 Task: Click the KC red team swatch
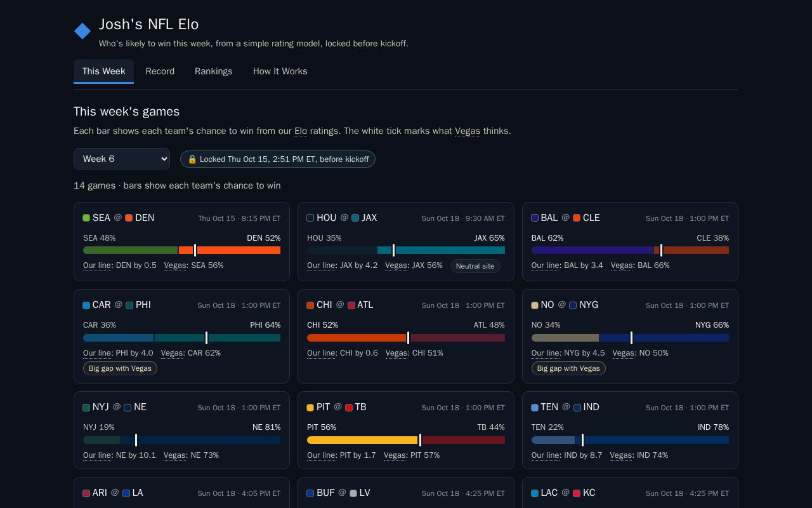coord(577,493)
